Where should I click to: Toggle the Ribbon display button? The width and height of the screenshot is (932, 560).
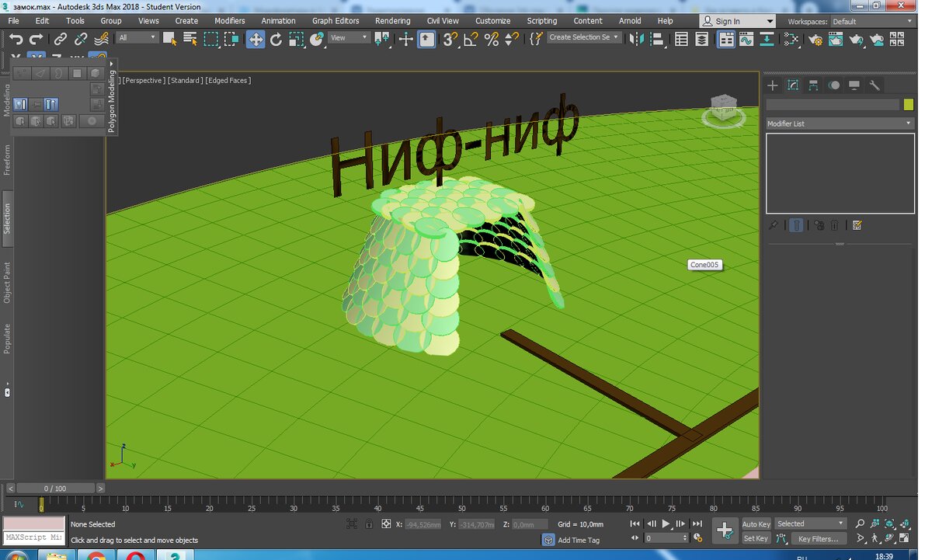click(726, 39)
